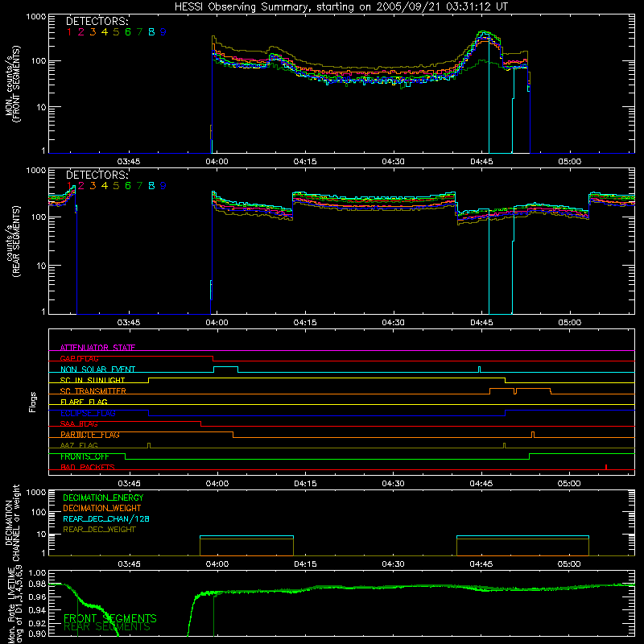Select DETECTORS: label in rear segments panel
The height and width of the screenshot is (644, 644).
[x=97, y=175]
